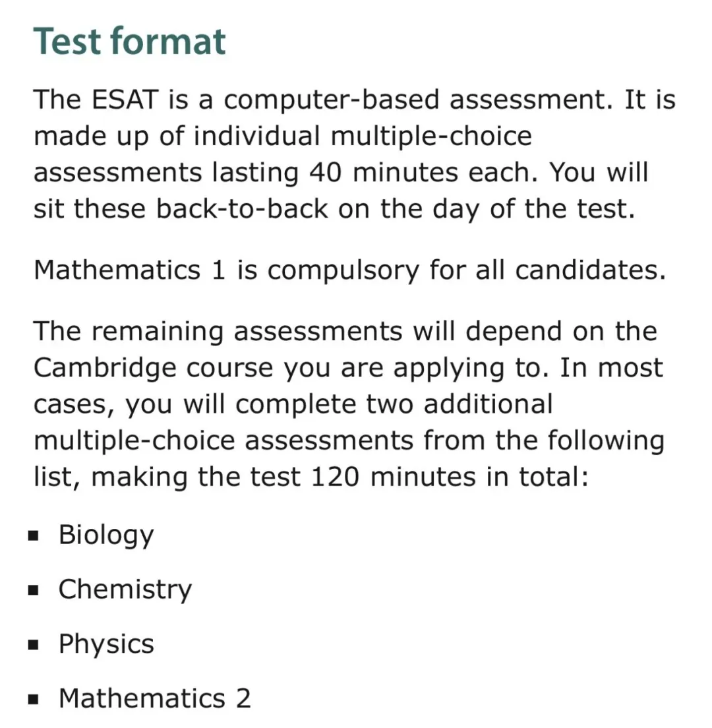Click the word "additional" in the third paragraph
This screenshot has width=712, height=728.
tap(488, 404)
